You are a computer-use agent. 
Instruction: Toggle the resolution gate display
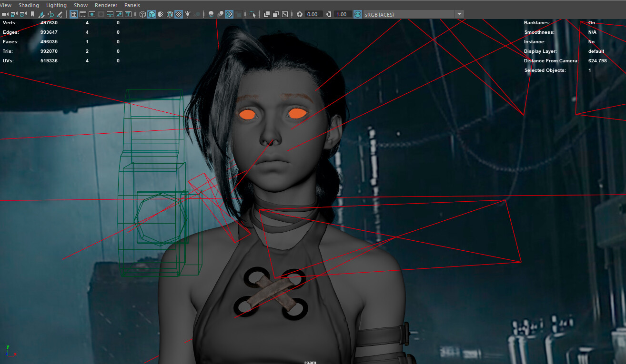point(91,14)
